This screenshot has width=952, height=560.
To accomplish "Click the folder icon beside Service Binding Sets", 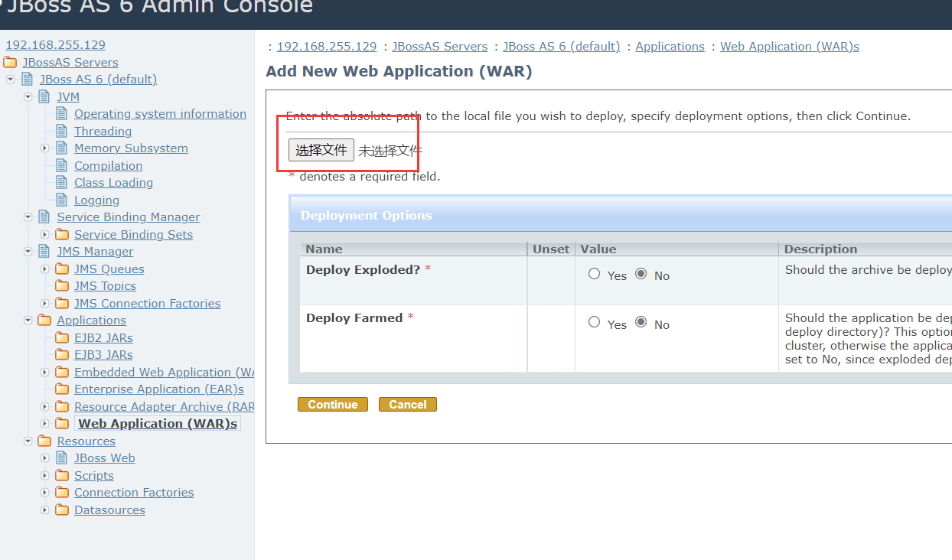I will (62, 234).
